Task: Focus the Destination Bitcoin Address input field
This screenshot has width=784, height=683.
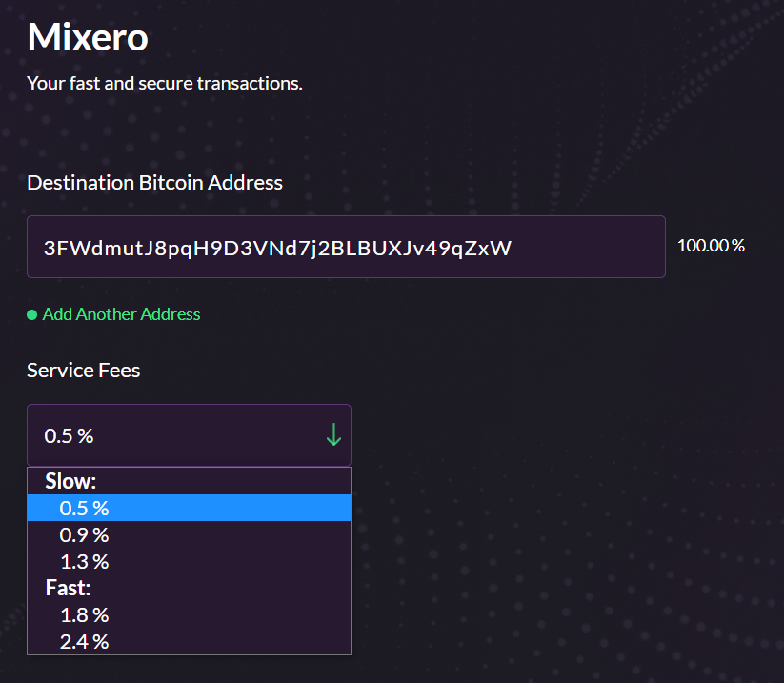Action: tap(346, 247)
